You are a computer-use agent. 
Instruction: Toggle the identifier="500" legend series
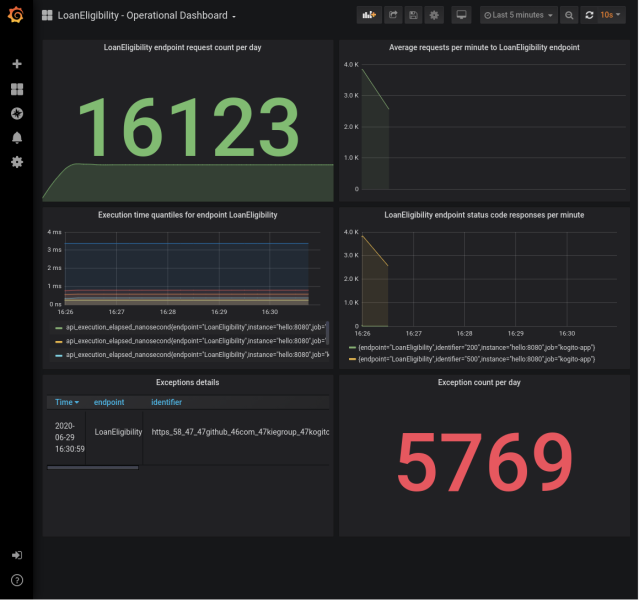coord(476,359)
